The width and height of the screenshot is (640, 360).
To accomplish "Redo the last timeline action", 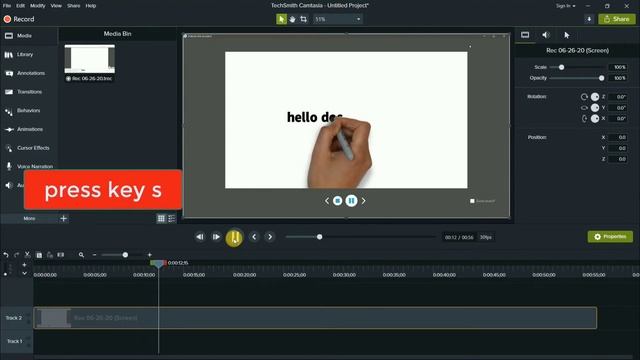I will [x=16, y=255].
